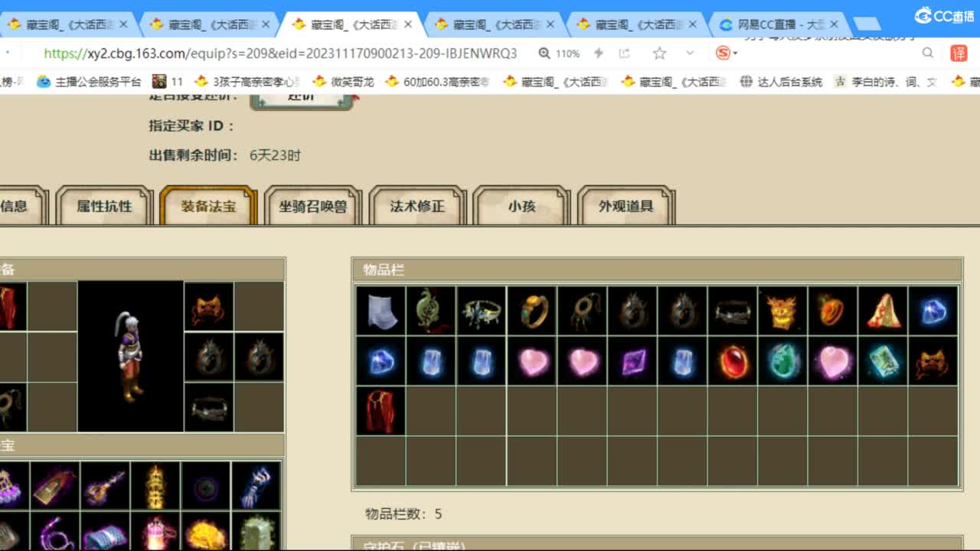Expand the address bar chevron dropdown

pos(690,53)
